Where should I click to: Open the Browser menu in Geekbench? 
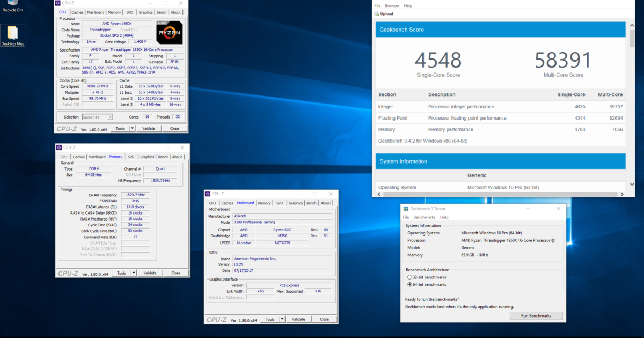(x=392, y=5)
